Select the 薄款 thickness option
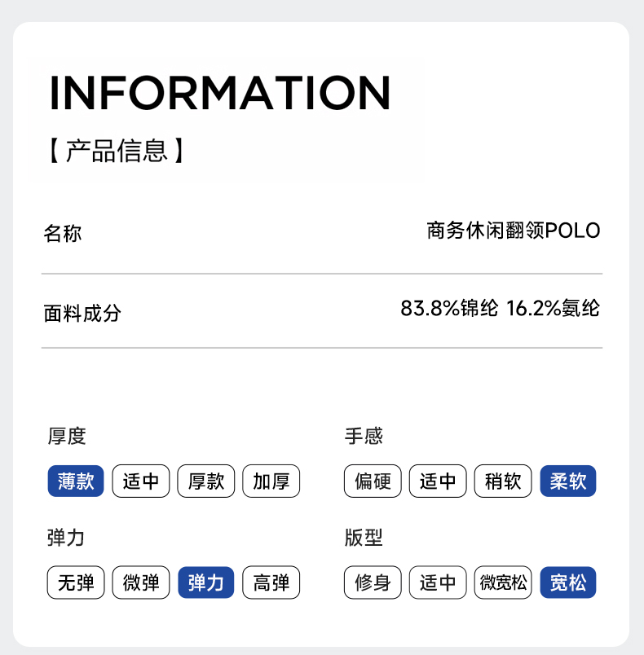The width and height of the screenshot is (644, 655). click(76, 481)
